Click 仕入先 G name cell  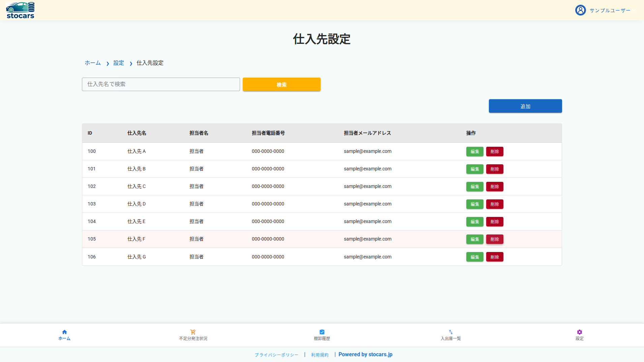137,257
